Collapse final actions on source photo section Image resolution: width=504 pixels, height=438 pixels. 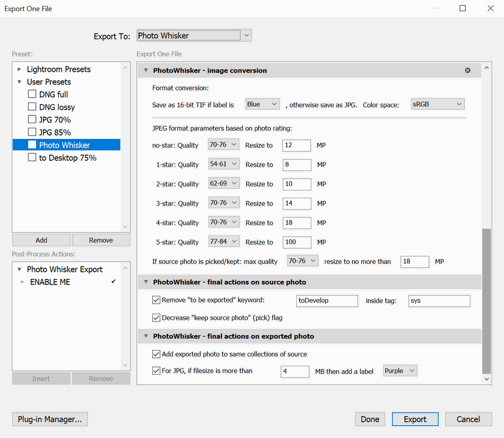click(x=146, y=282)
